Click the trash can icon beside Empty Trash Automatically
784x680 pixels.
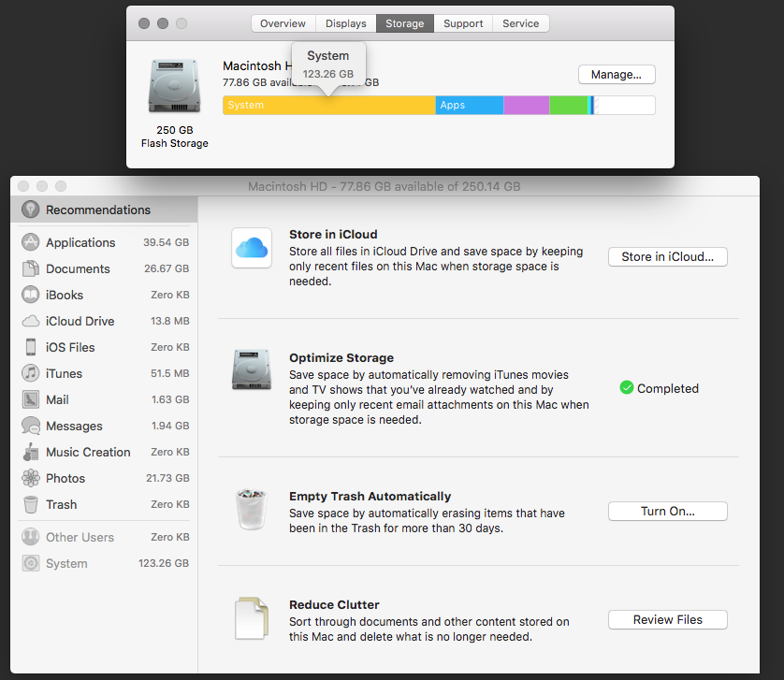(252, 510)
